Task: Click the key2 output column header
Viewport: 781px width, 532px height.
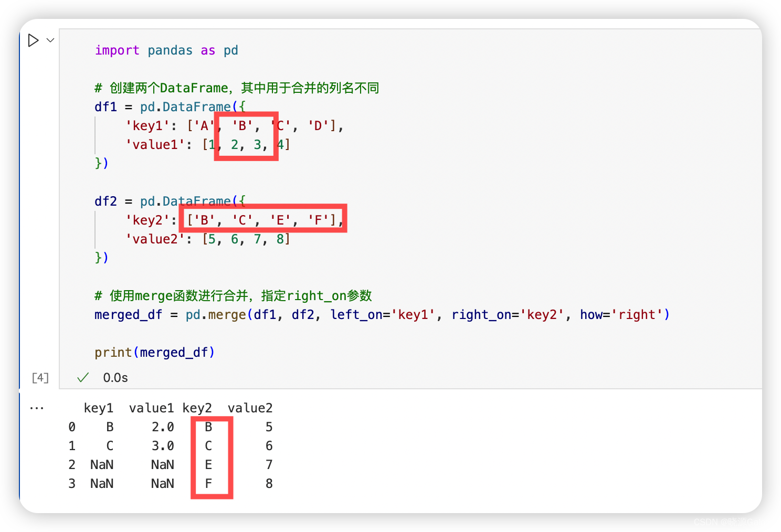Action: [197, 408]
